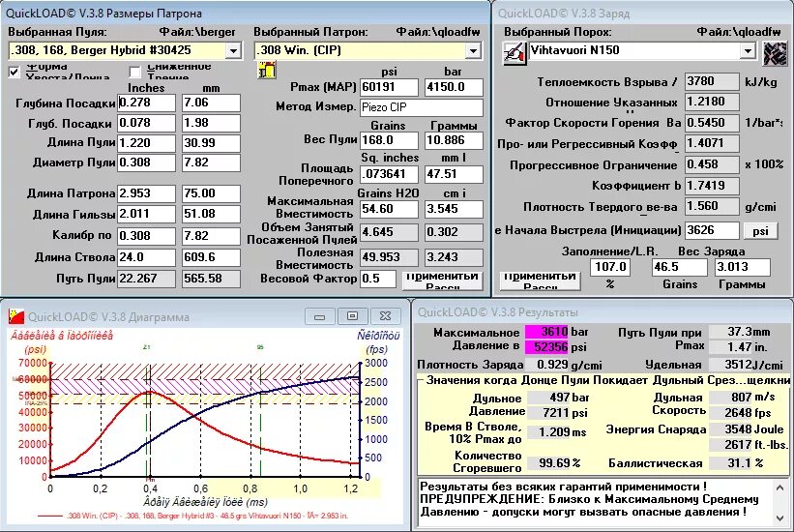Click the charge weight grams field 3.013
The height and width of the screenshot is (532, 794).
click(x=743, y=267)
